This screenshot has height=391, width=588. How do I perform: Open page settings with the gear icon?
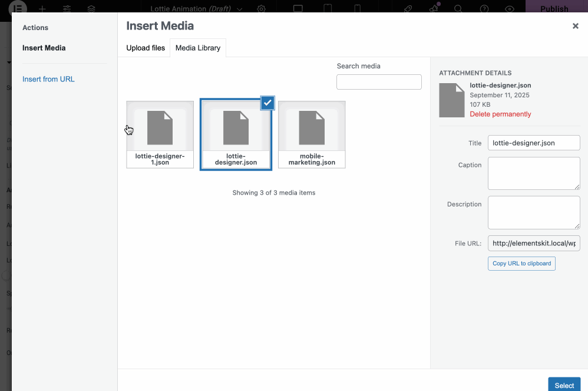click(261, 8)
